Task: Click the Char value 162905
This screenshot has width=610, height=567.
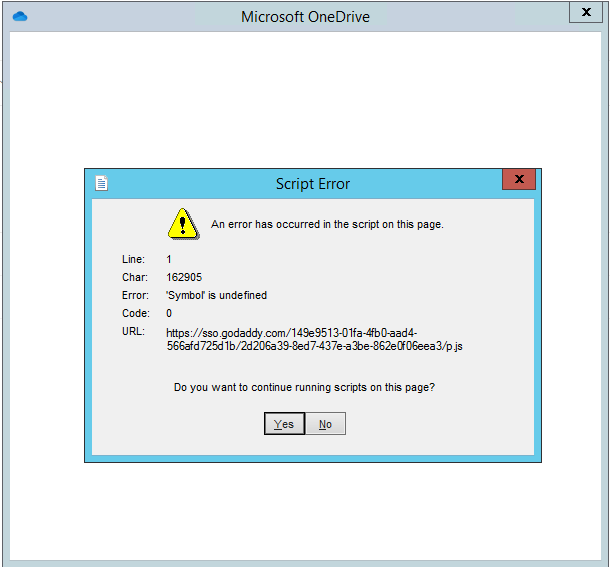Action: tap(184, 277)
